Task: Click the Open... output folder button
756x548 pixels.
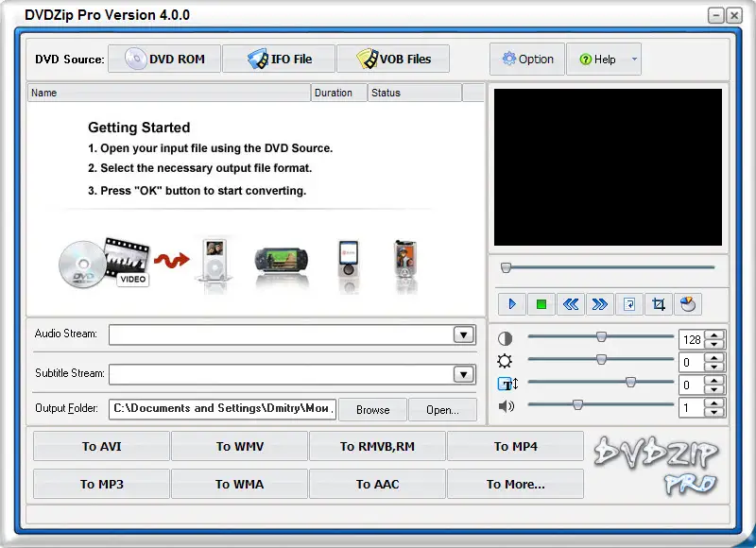Action: 442,410
